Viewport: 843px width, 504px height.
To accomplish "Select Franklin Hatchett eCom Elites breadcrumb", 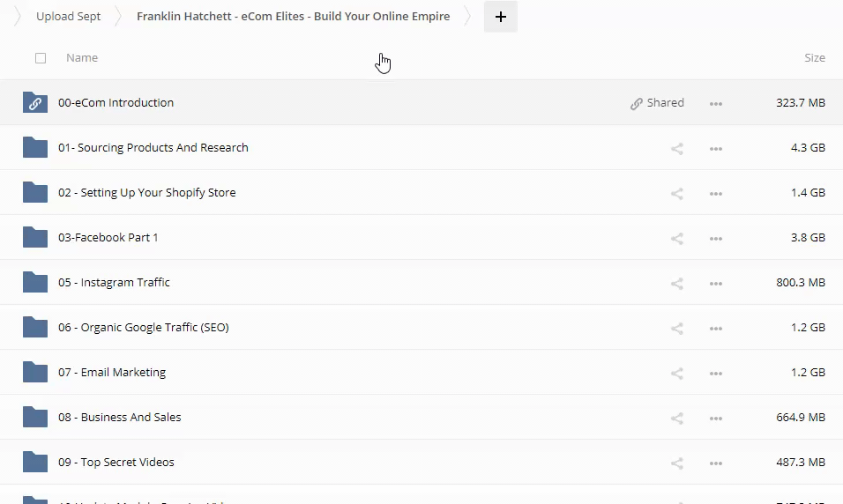I will click(293, 17).
